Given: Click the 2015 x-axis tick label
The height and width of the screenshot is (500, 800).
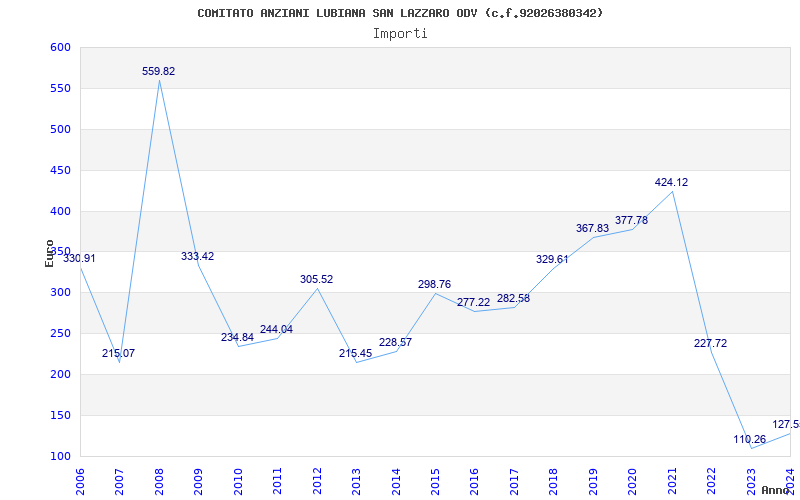Looking at the screenshot, I should click(x=435, y=482).
